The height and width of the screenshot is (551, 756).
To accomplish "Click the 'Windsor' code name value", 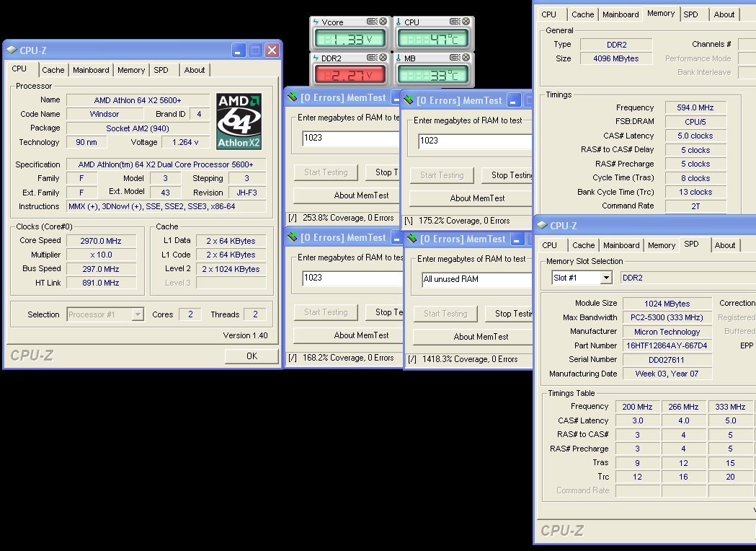I will click(x=104, y=114).
